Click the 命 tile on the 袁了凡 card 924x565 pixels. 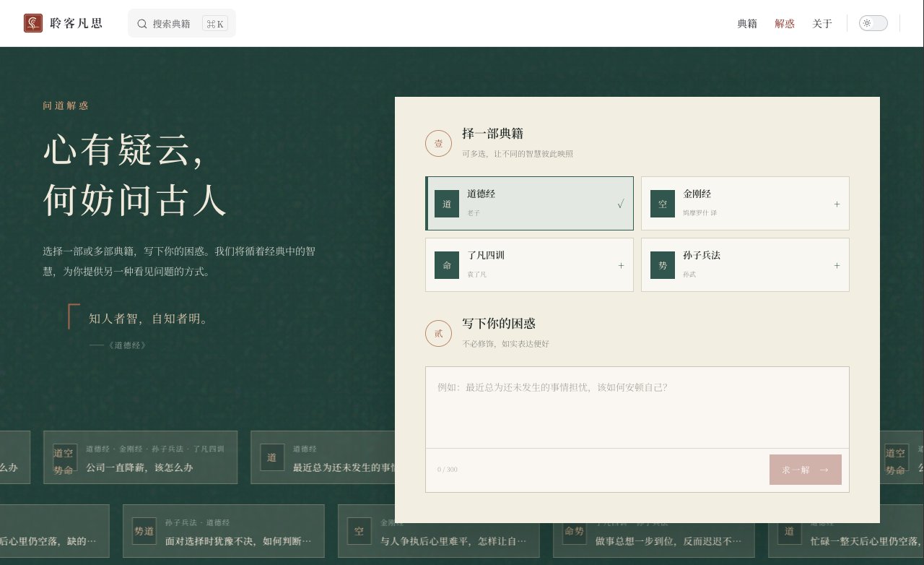coord(447,265)
